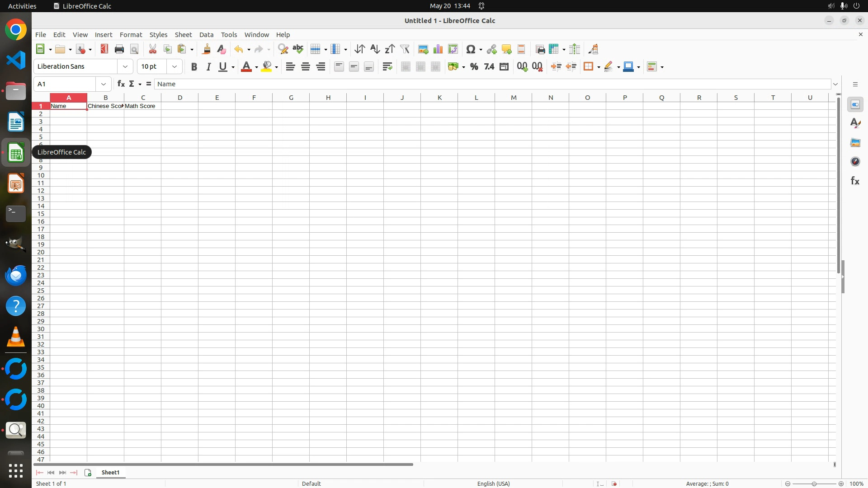This screenshot has height=488, width=868.
Task: Toggle Italic formatting
Action: coord(208,67)
